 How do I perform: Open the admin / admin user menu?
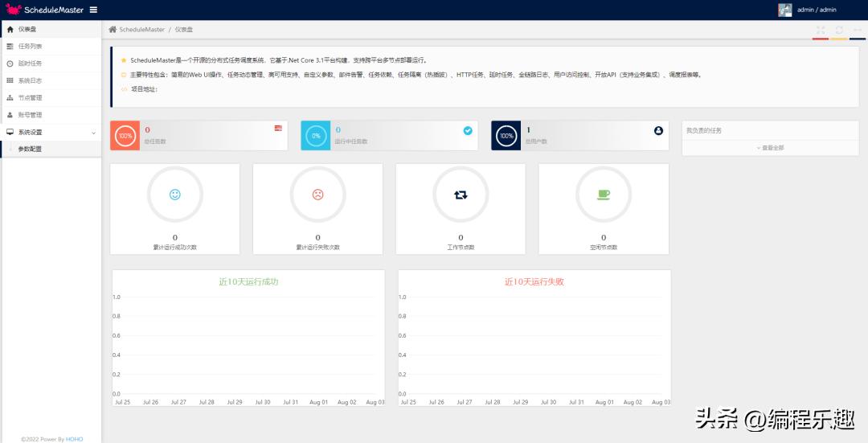(x=817, y=10)
